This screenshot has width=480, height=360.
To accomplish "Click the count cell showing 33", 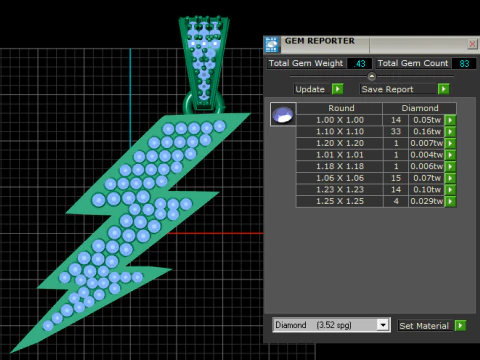I will 396,132.
